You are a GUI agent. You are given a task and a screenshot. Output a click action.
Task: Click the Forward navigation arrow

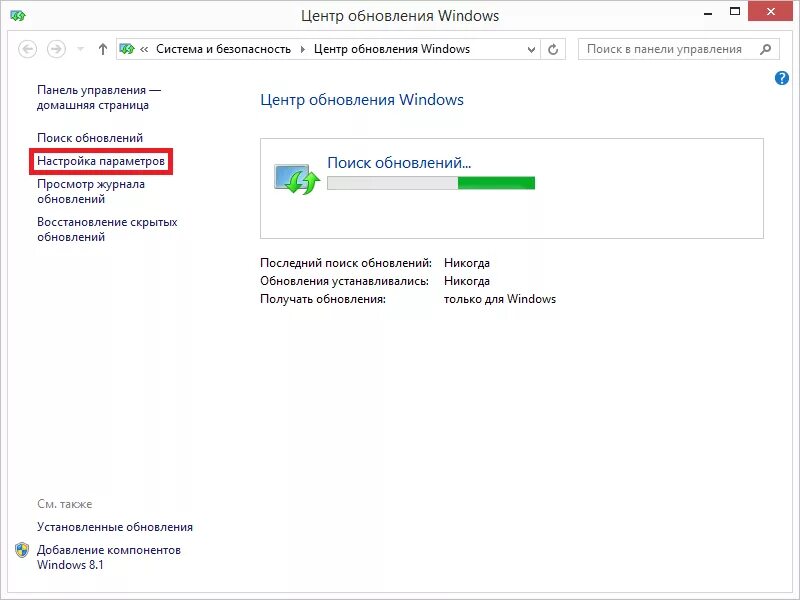tap(56, 49)
